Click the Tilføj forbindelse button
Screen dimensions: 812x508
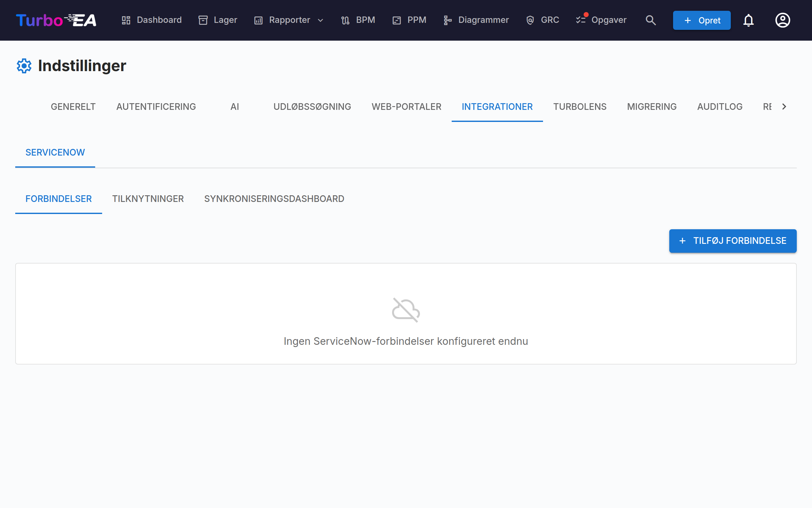733,241
